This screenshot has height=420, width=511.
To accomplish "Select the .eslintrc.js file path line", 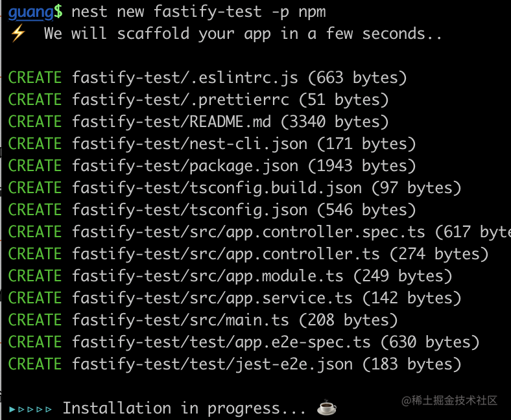I will tap(208, 78).
